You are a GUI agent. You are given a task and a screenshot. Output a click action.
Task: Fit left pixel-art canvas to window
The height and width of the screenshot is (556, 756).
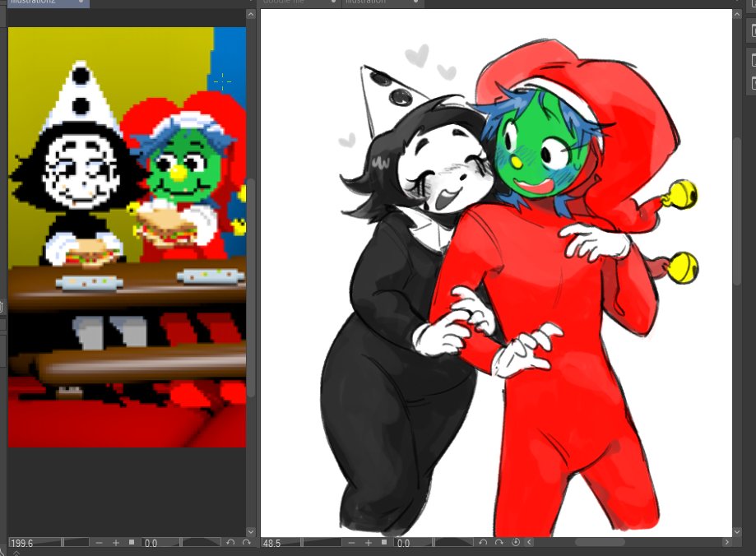coord(132,543)
